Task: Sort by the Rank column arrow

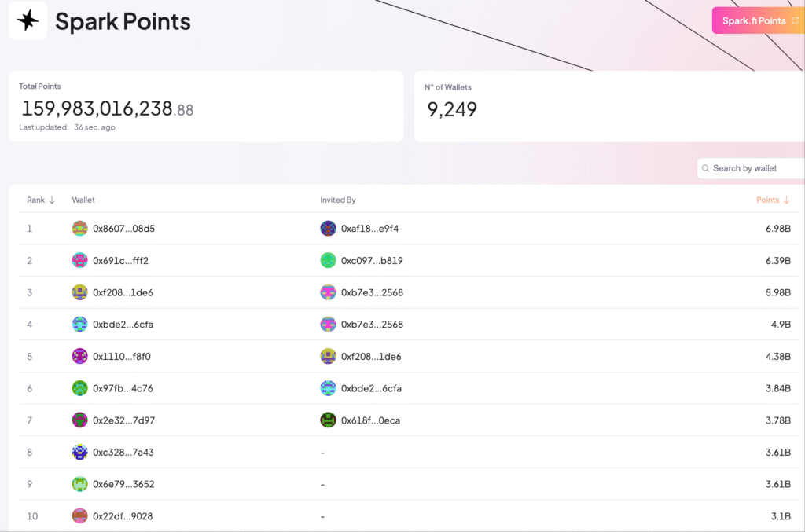Action: coord(52,200)
